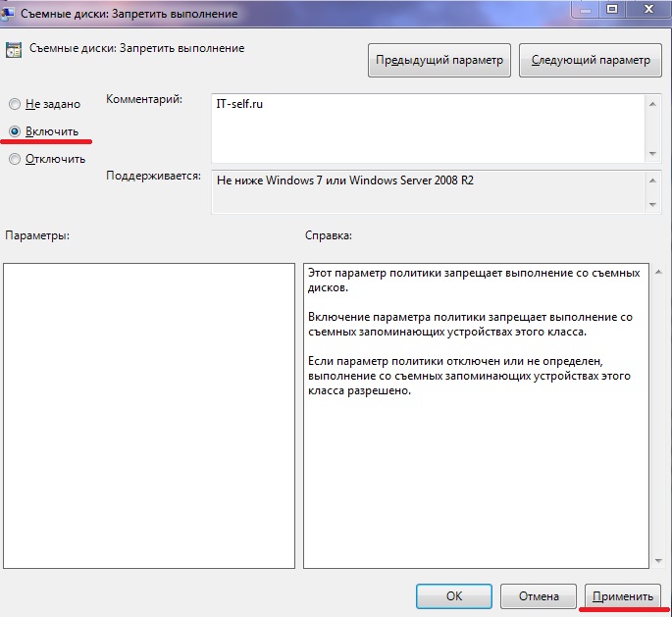Maximize the policy dialog window

pyautogui.click(x=612, y=9)
